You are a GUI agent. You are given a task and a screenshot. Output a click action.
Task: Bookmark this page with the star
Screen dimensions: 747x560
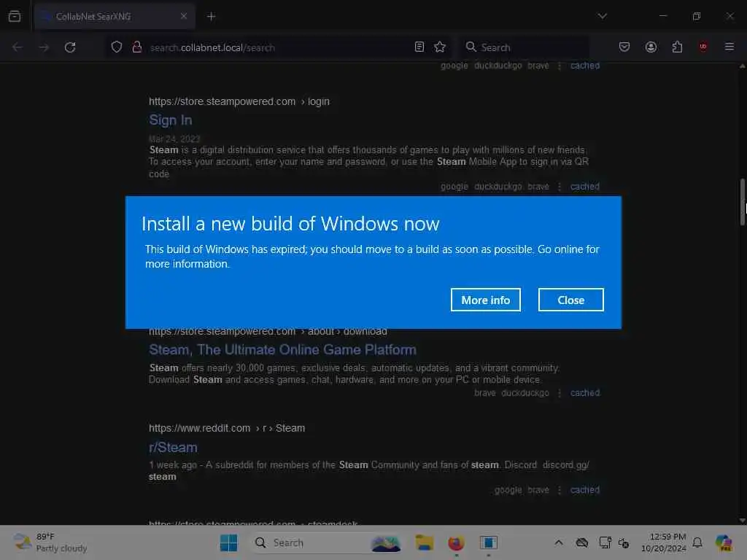click(440, 47)
